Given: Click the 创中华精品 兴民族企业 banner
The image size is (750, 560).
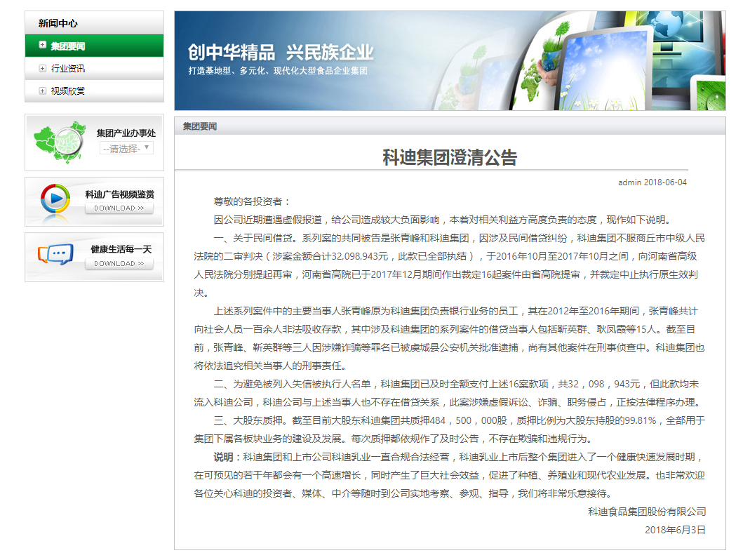Looking at the screenshot, I should 450,61.
